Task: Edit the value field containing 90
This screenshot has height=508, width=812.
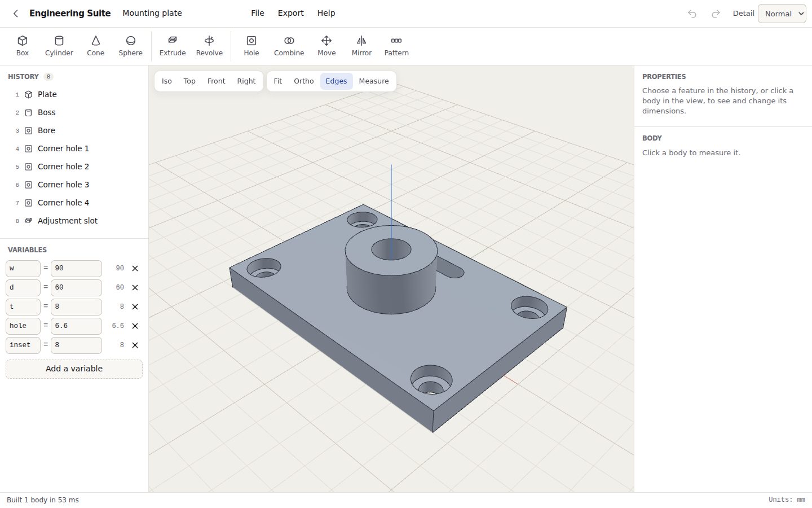Action: point(76,269)
